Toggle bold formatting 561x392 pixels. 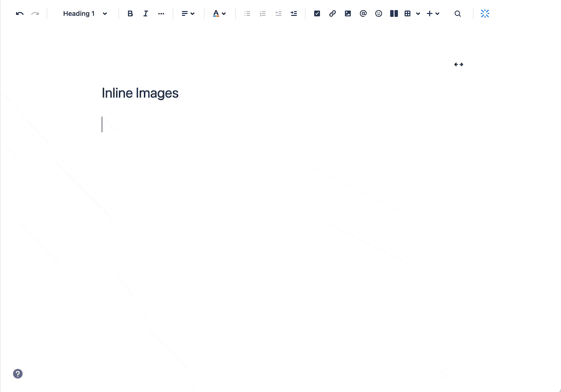pos(130,13)
